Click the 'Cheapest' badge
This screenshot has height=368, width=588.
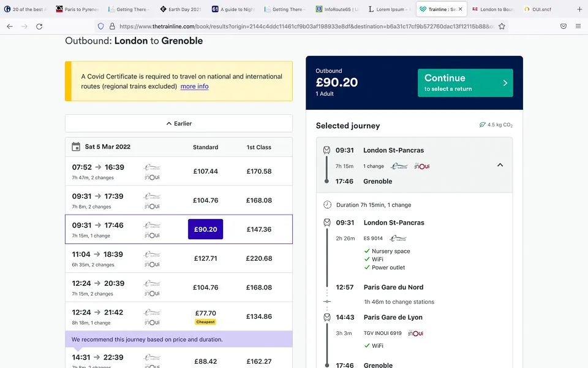206,322
